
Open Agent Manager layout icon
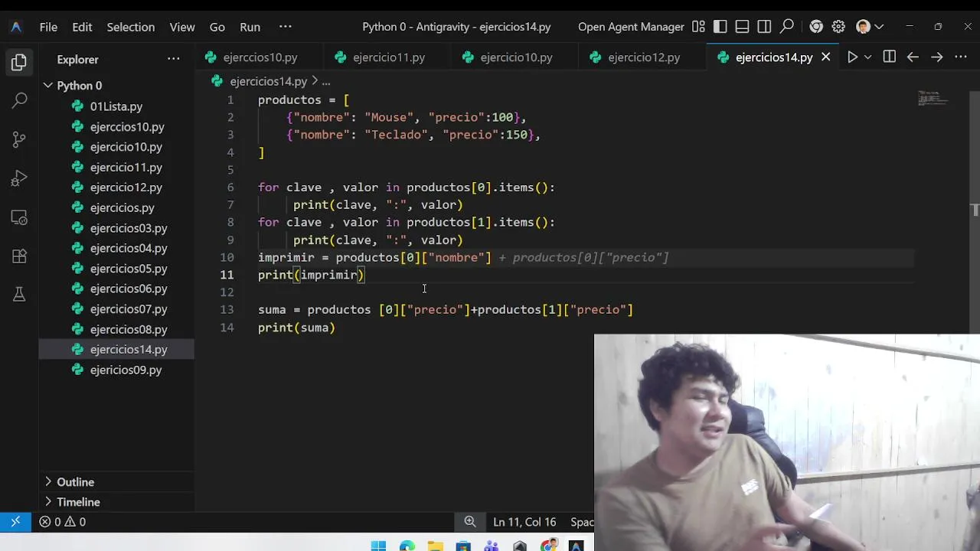click(698, 27)
